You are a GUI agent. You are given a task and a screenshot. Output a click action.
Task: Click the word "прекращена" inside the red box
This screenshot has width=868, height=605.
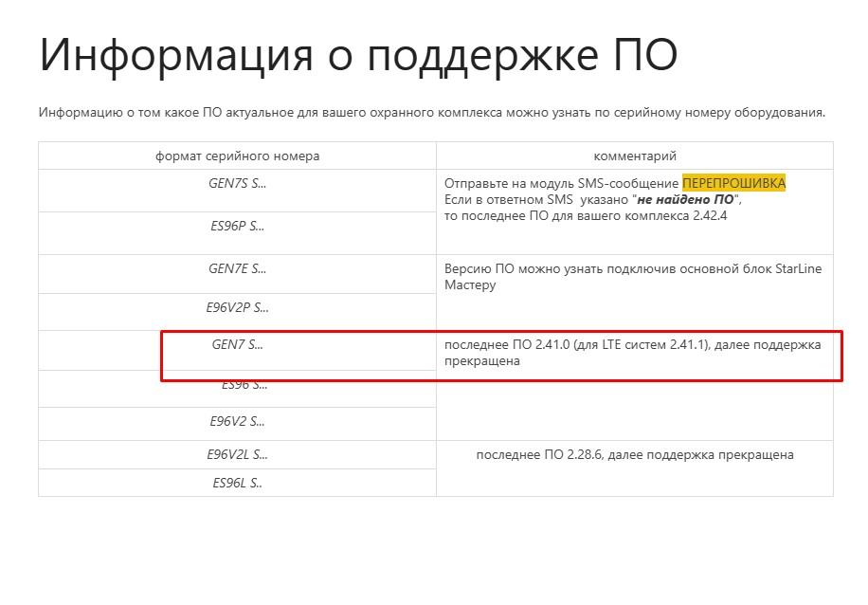[481, 361]
